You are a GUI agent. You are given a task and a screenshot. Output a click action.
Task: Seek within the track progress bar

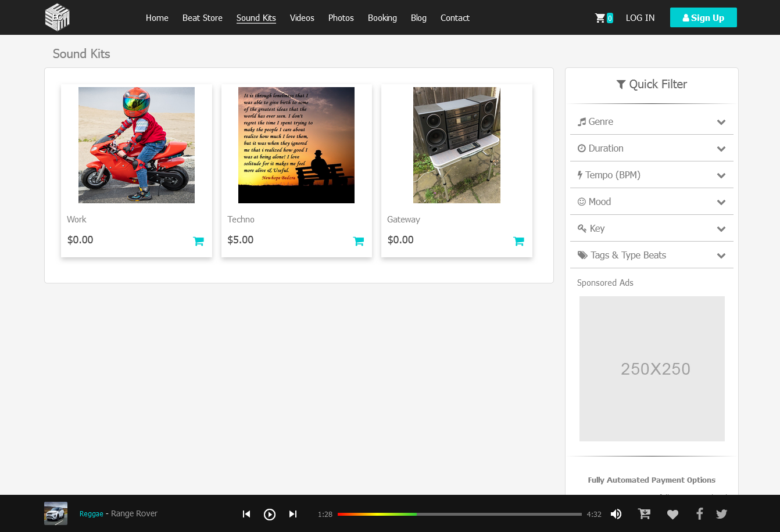tap(460, 514)
